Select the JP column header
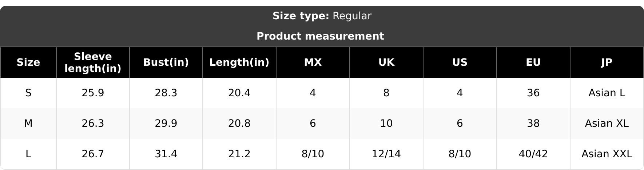The width and height of the screenshot is (644, 170). pos(607,62)
